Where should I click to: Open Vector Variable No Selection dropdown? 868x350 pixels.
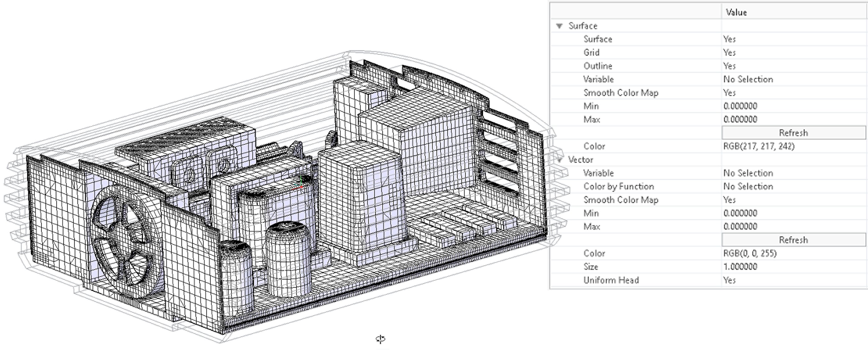point(748,173)
